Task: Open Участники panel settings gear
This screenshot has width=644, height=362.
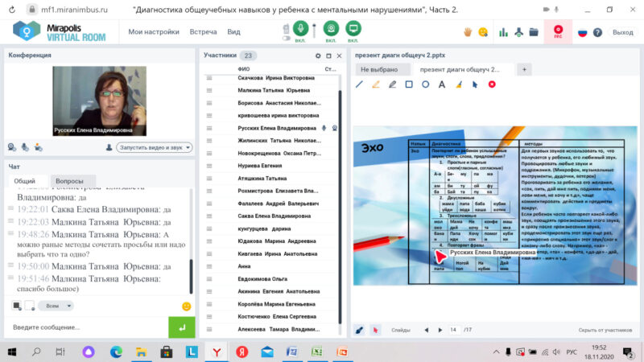Action: (318, 56)
